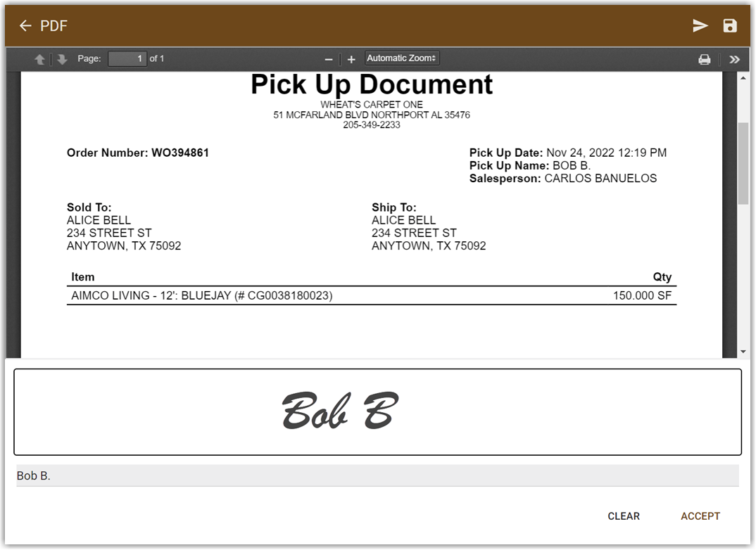This screenshot has height=550, width=756.
Task: Click the send document icon
Action: pos(700,25)
